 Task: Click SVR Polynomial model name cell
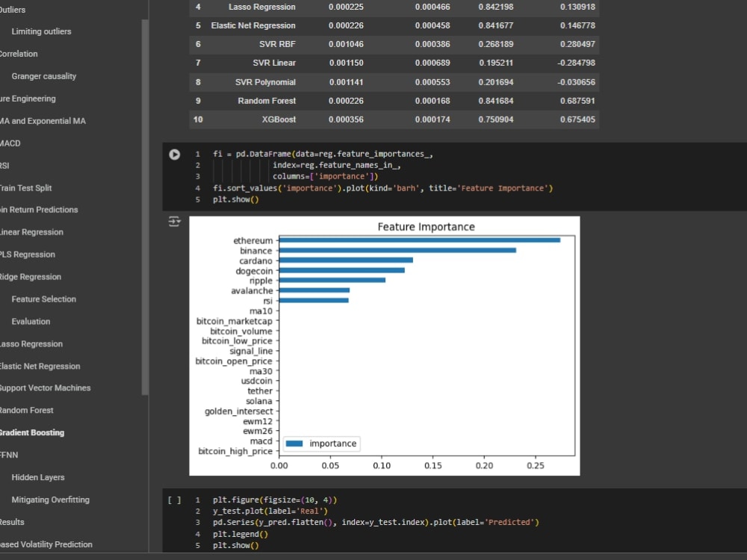[265, 82]
